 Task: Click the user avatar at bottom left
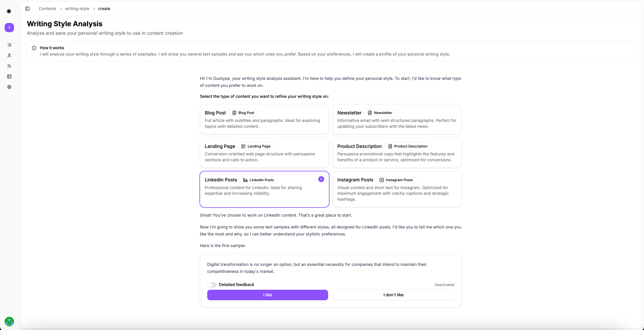9,321
